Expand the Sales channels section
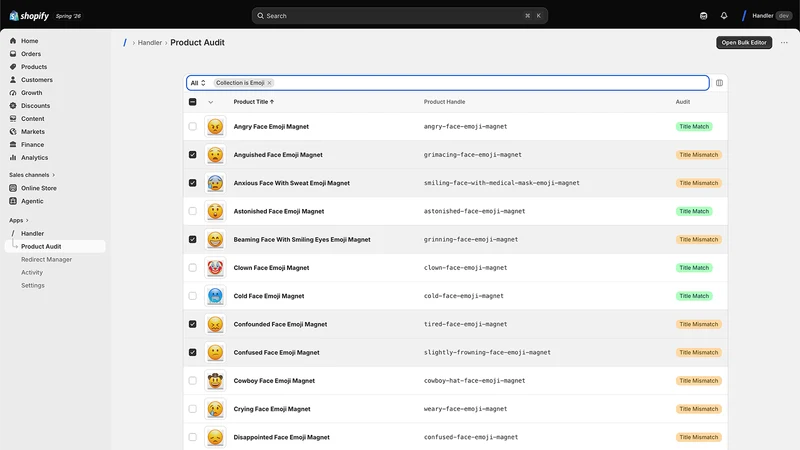800x450 pixels. (32, 174)
